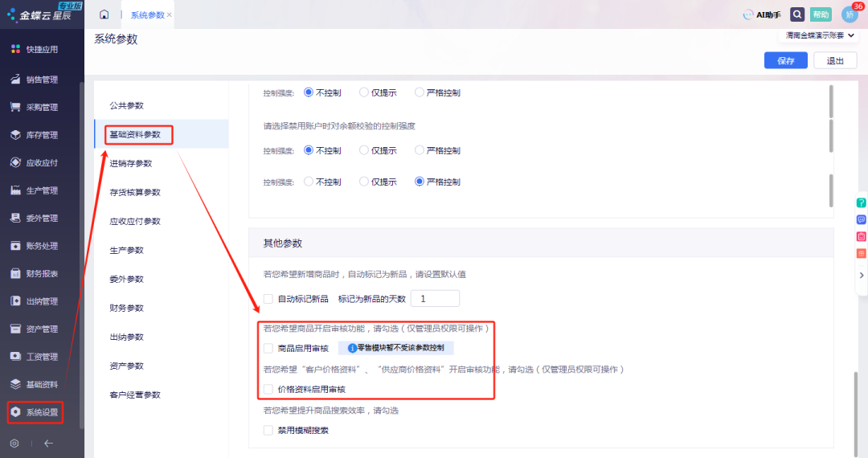
Task: Open the blue chat side icon
Action: coord(862,219)
